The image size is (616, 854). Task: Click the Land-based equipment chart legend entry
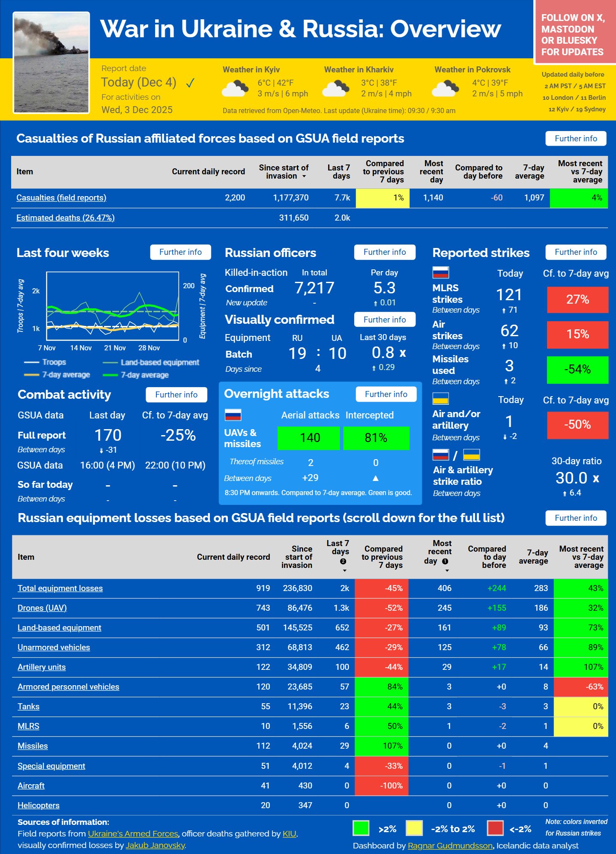pos(151,362)
